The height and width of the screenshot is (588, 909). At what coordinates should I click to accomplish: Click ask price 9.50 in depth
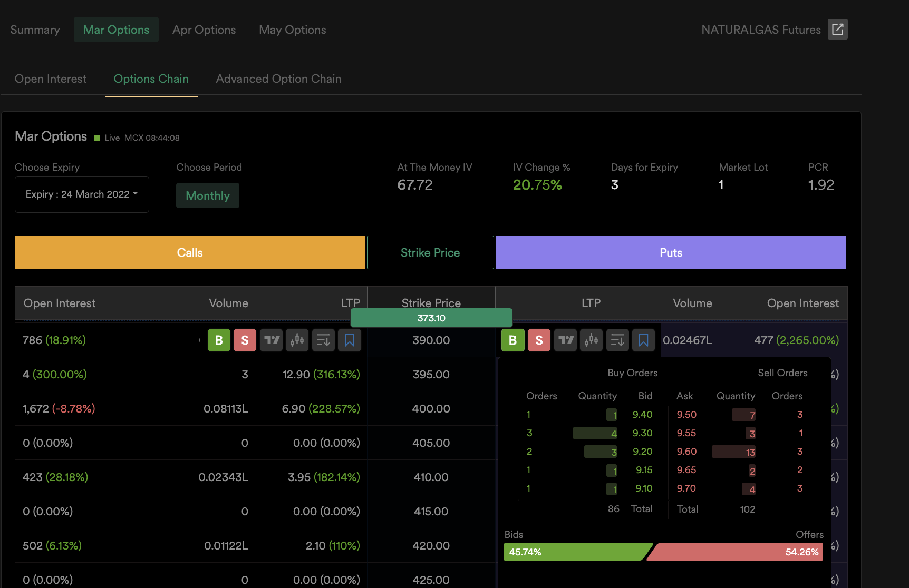tap(686, 415)
